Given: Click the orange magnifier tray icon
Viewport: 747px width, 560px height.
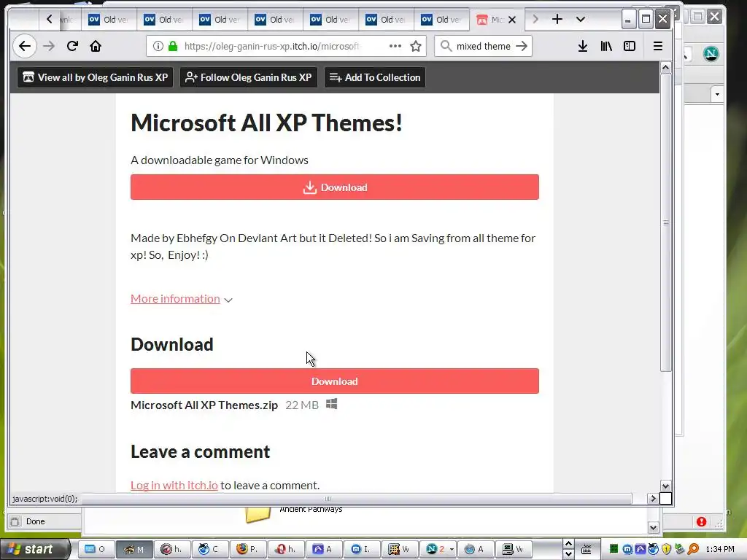Looking at the screenshot, I should 693,549.
